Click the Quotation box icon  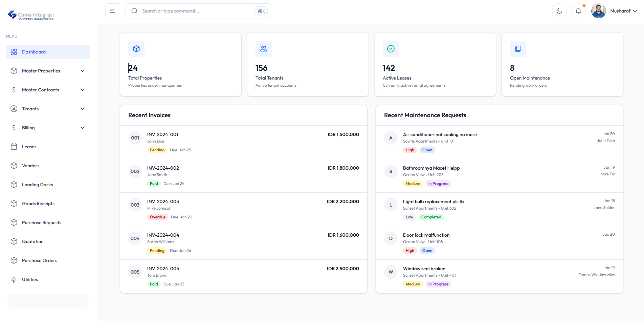pos(14,241)
